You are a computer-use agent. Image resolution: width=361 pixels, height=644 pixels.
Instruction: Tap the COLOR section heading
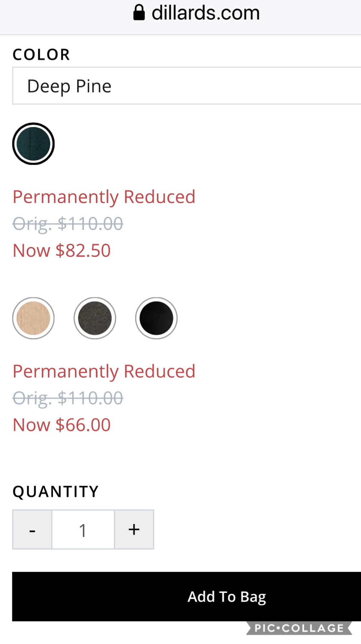41,55
